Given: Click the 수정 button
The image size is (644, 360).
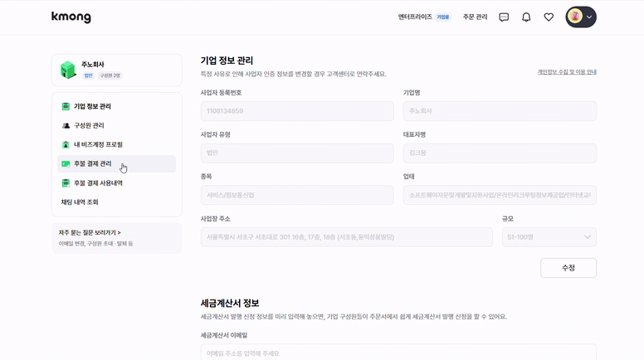Looking at the screenshot, I should [x=568, y=268].
